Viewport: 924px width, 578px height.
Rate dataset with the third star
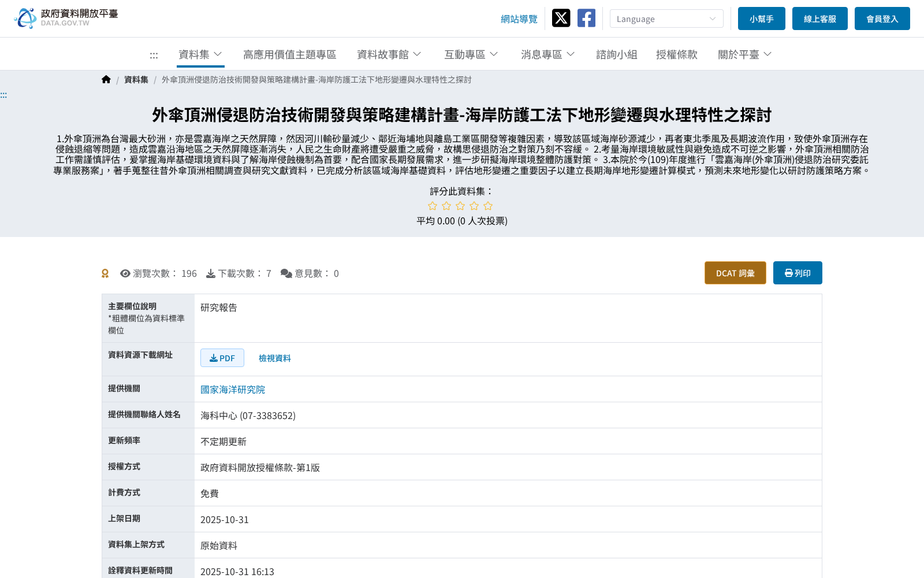[460, 206]
